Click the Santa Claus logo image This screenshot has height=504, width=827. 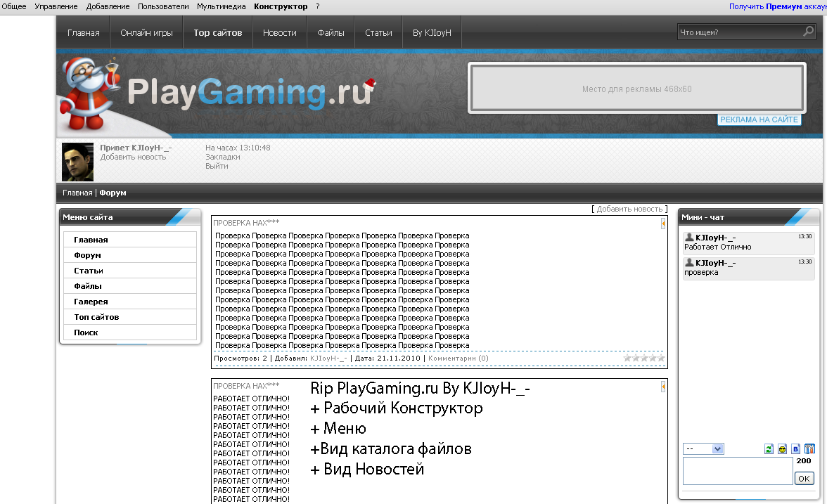pos(90,94)
